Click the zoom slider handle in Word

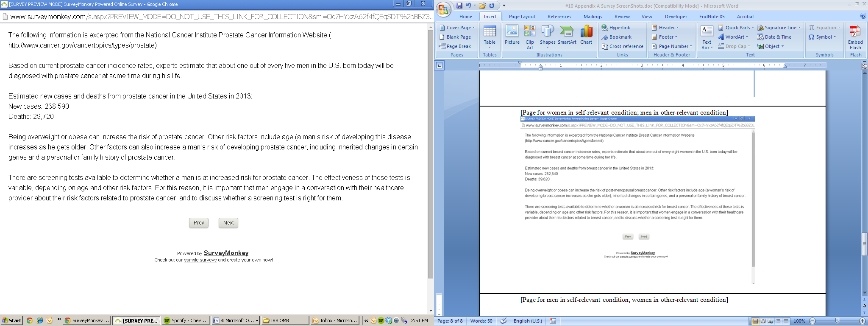pos(837,321)
